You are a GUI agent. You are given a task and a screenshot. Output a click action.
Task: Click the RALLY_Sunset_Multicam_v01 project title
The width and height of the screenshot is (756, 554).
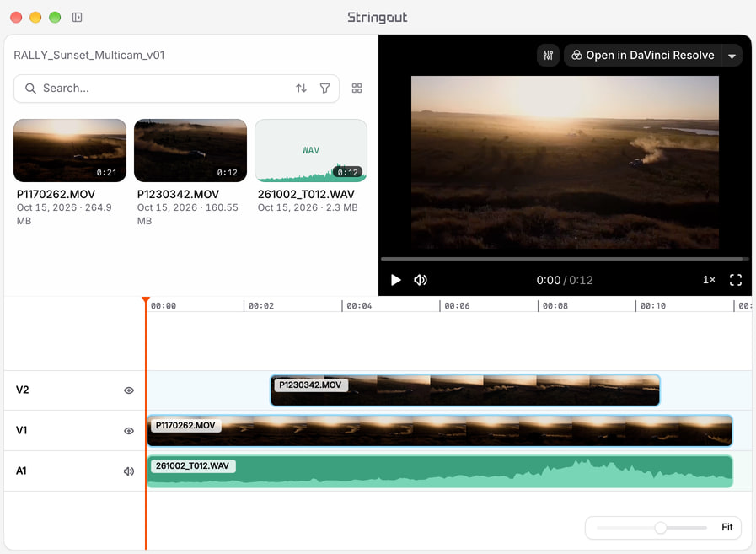point(89,55)
